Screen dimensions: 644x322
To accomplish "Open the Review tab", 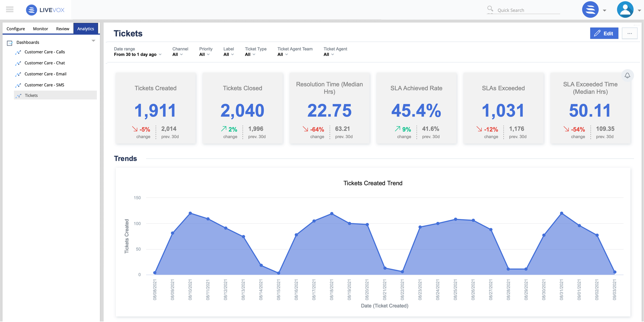I will click(x=62, y=29).
